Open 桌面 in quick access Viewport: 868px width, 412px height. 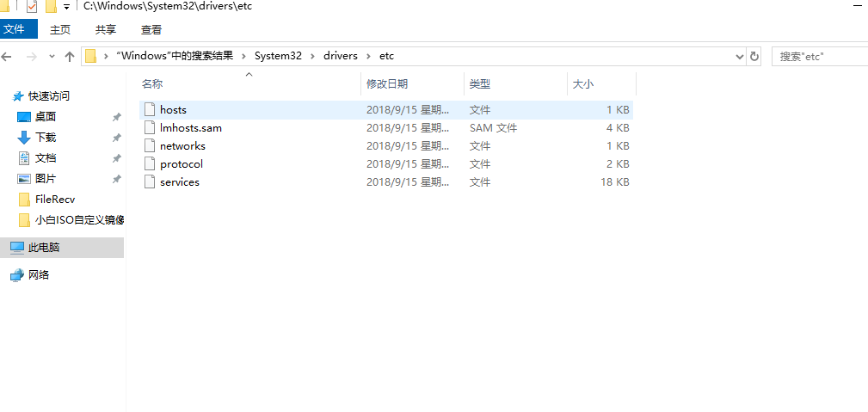coord(46,117)
